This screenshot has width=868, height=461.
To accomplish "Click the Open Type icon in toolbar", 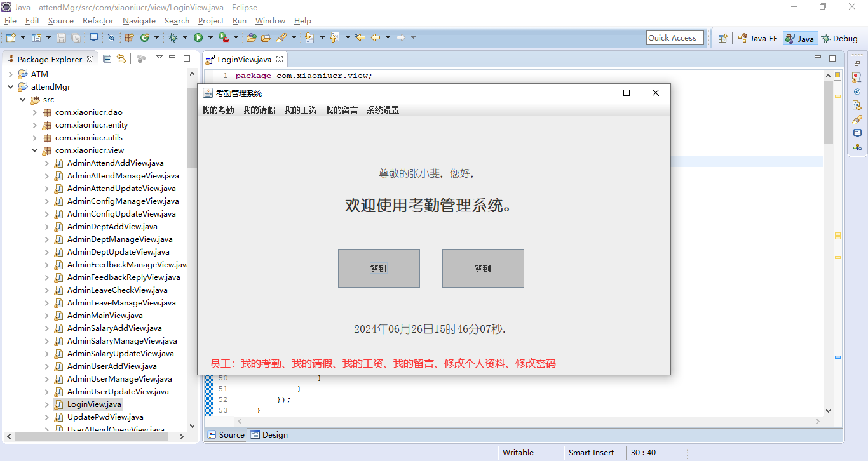I will tap(251, 38).
